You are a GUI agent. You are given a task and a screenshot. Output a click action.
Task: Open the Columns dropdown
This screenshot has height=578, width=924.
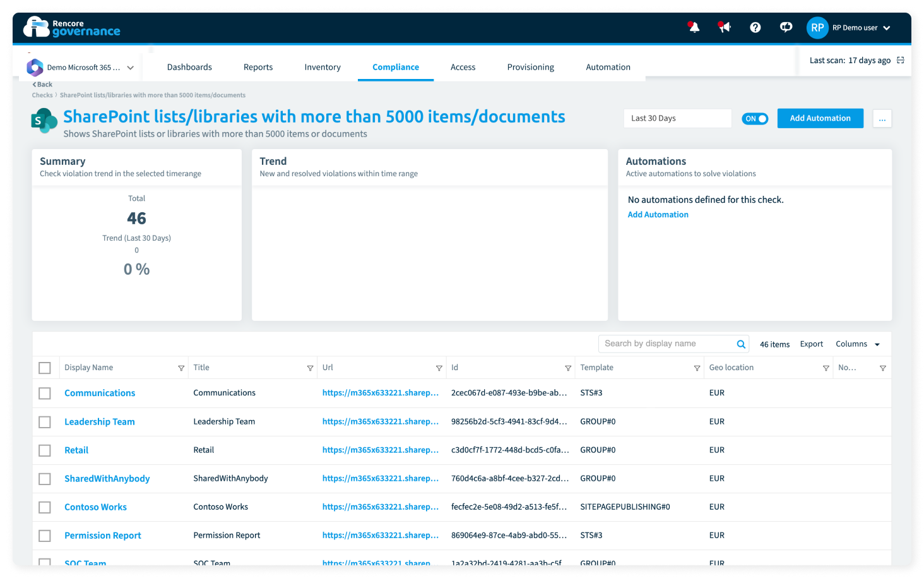(x=857, y=344)
